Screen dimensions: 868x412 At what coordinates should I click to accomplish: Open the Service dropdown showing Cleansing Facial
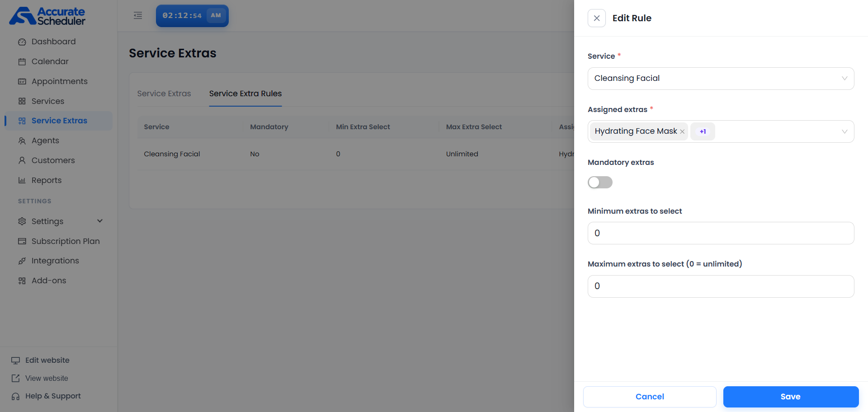pos(721,79)
